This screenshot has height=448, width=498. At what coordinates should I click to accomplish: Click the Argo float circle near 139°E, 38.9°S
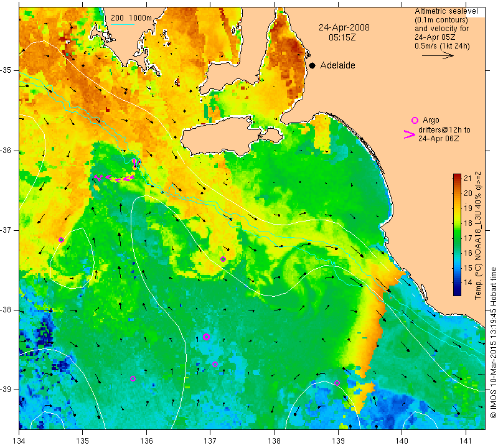(337, 383)
